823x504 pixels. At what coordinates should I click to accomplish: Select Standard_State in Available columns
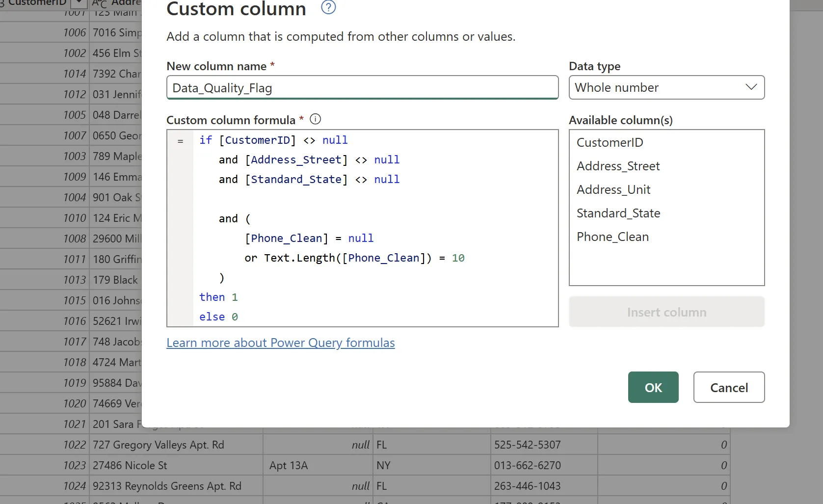pos(618,213)
